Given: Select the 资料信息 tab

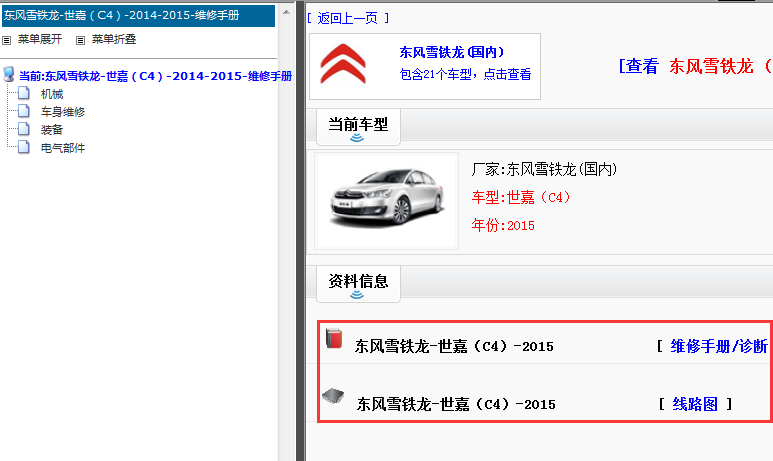Looking at the screenshot, I should pyautogui.click(x=358, y=284).
